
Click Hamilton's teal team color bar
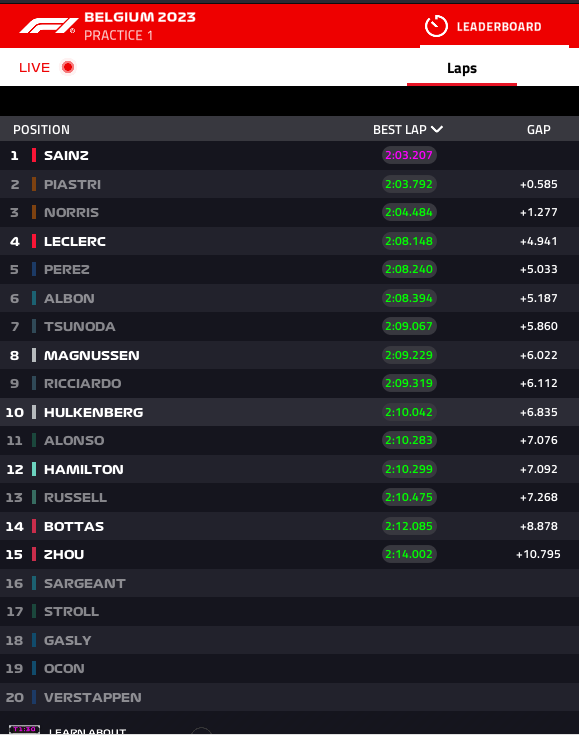(34, 469)
